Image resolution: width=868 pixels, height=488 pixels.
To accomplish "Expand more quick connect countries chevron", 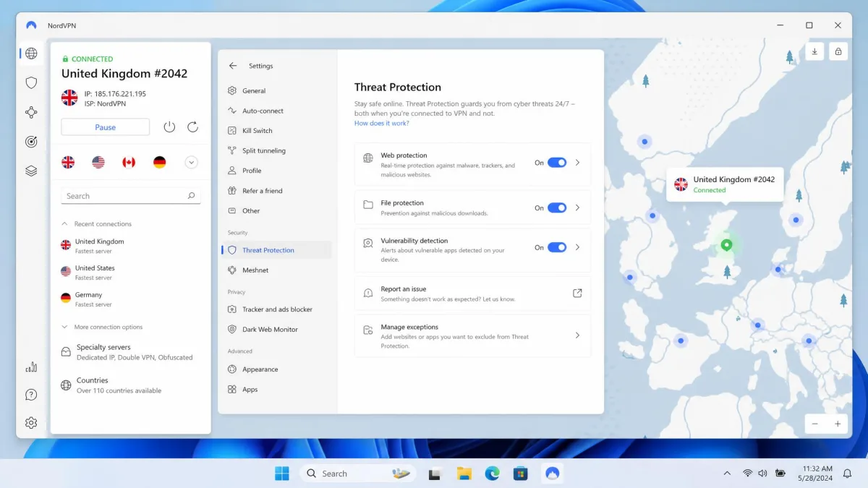I will click(191, 163).
